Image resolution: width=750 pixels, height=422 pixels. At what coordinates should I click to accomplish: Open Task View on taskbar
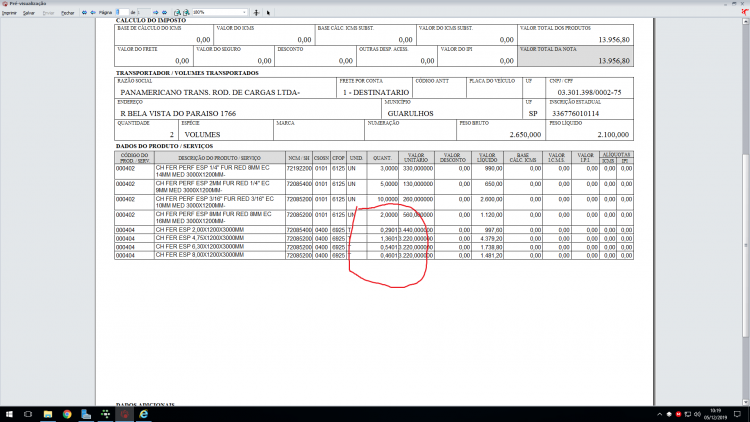click(x=28, y=414)
